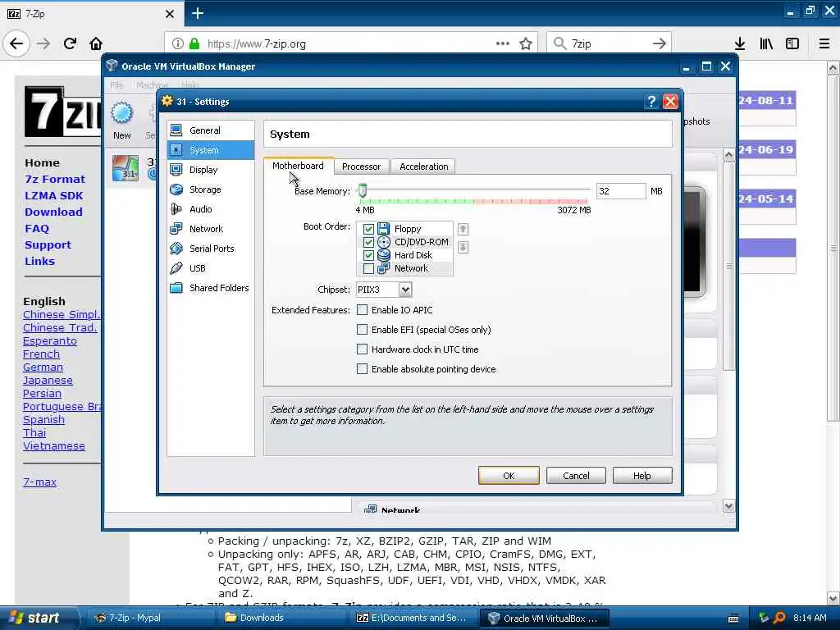Open 7z Format link on webpage

pos(55,179)
